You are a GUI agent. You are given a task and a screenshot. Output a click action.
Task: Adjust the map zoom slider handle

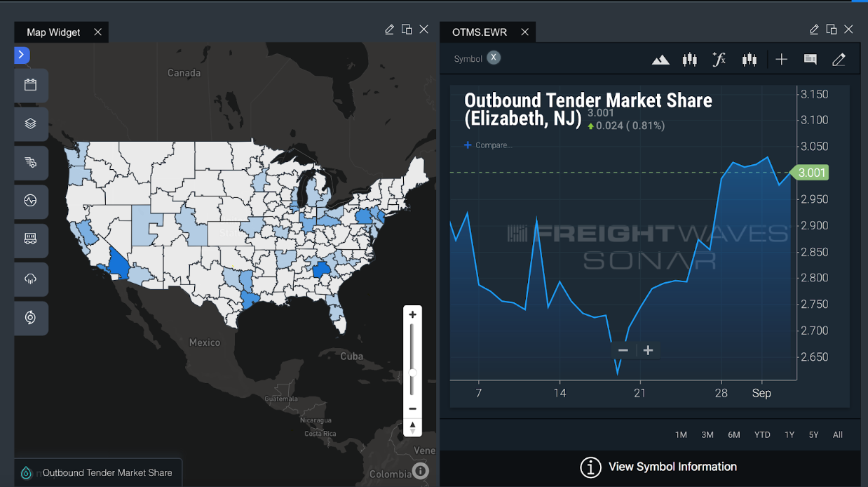coord(413,373)
